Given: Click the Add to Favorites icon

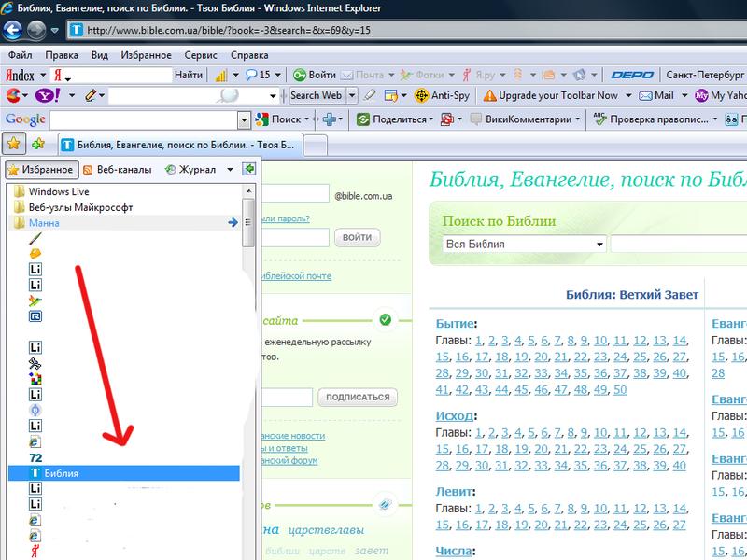Looking at the screenshot, I should point(38,144).
